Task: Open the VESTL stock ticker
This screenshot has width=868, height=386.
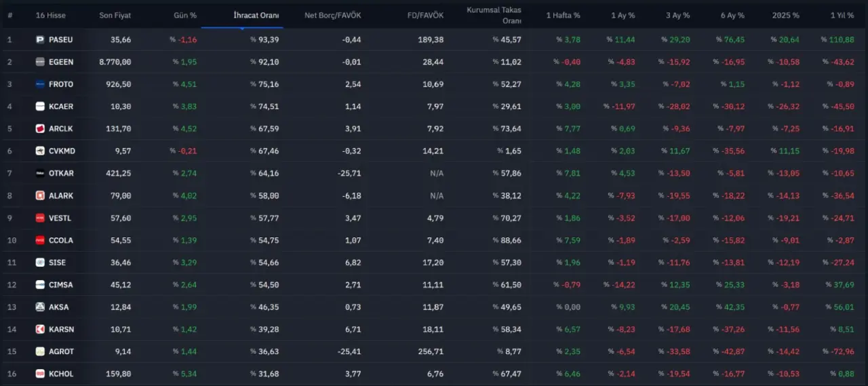Action: 60,218
